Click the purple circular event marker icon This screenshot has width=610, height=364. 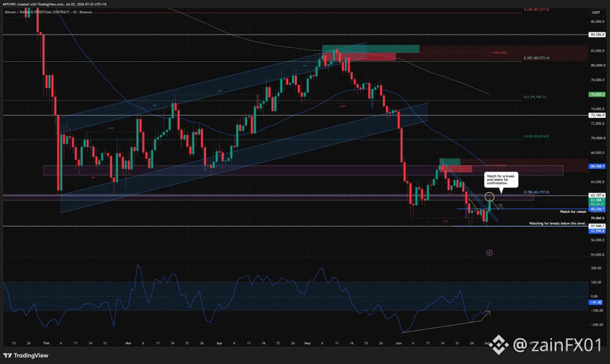pyautogui.click(x=489, y=253)
